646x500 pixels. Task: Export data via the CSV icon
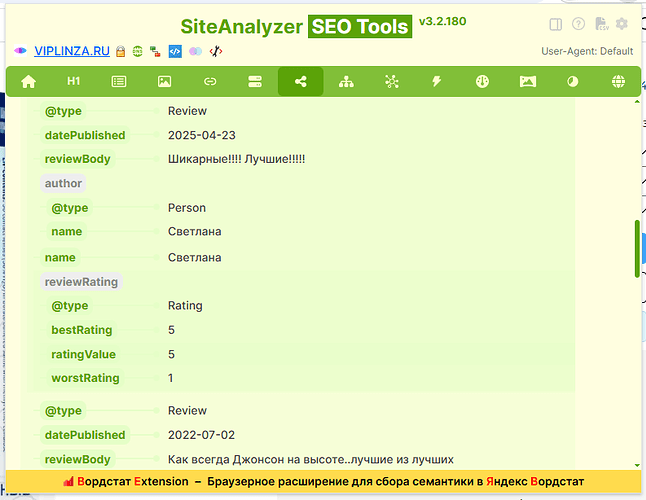[601, 24]
